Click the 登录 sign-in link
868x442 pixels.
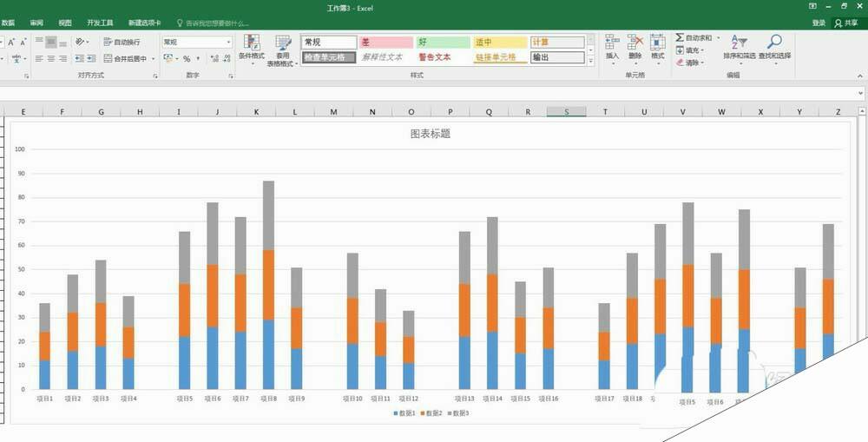(x=819, y=23)
